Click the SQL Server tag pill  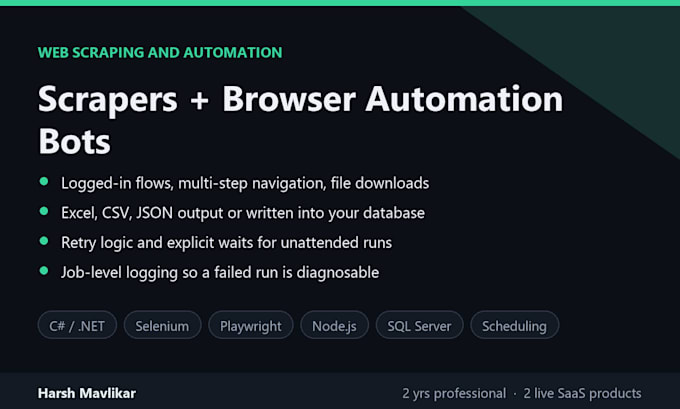[x=419, y=325]
